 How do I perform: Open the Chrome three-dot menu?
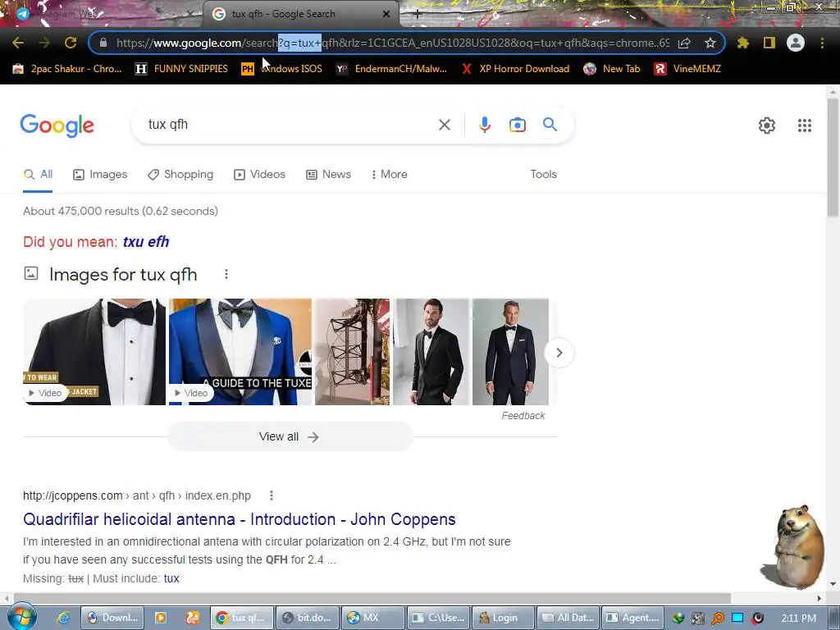tap(822, 43)
